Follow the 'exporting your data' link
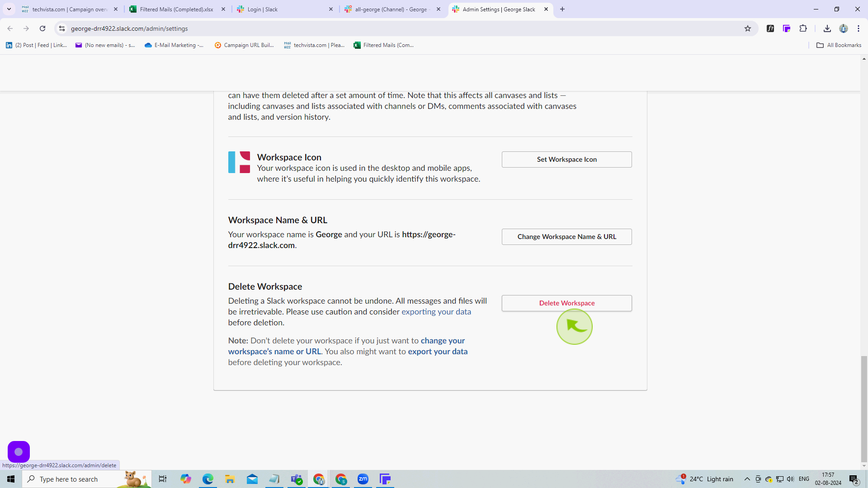 point(436,312)
